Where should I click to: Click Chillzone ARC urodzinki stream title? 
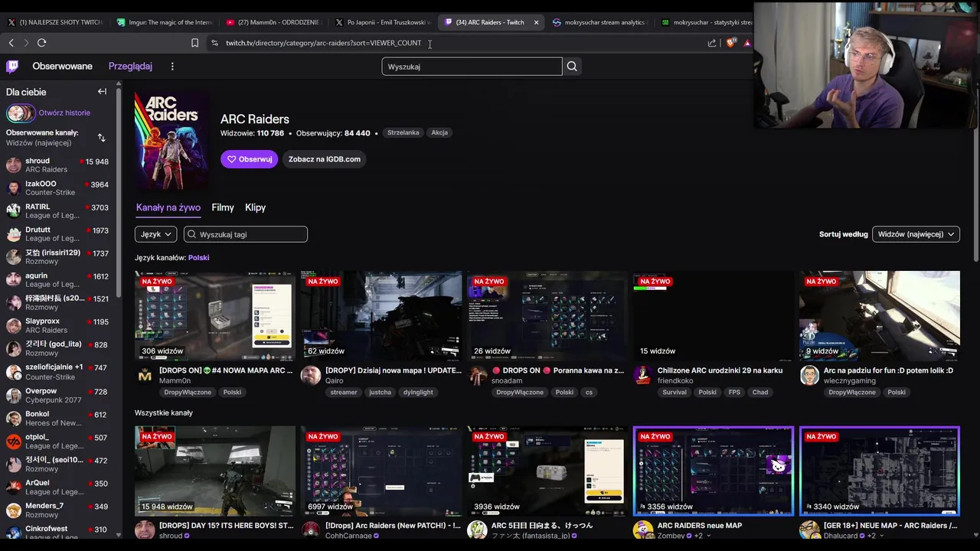click(720, 370)
